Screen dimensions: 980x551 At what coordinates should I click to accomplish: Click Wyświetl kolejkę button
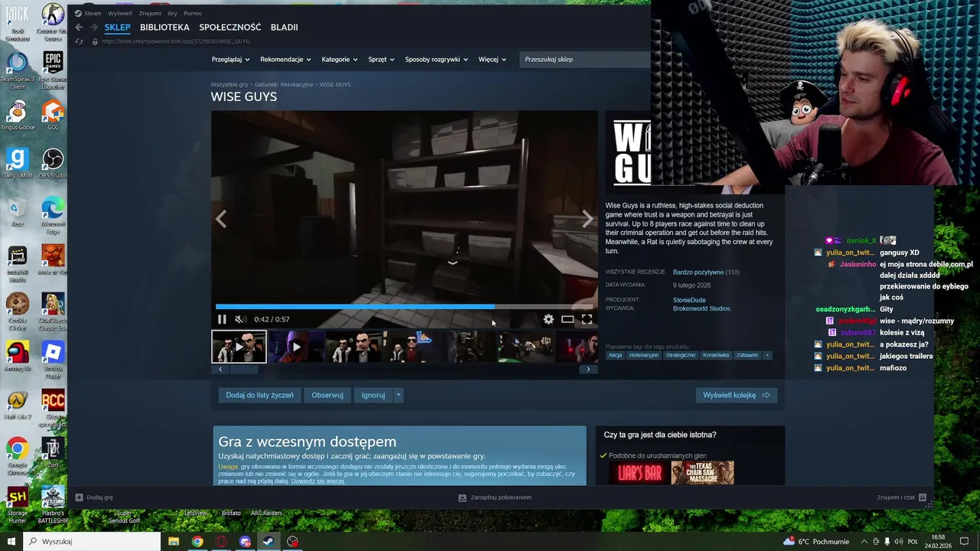[737, 395]
